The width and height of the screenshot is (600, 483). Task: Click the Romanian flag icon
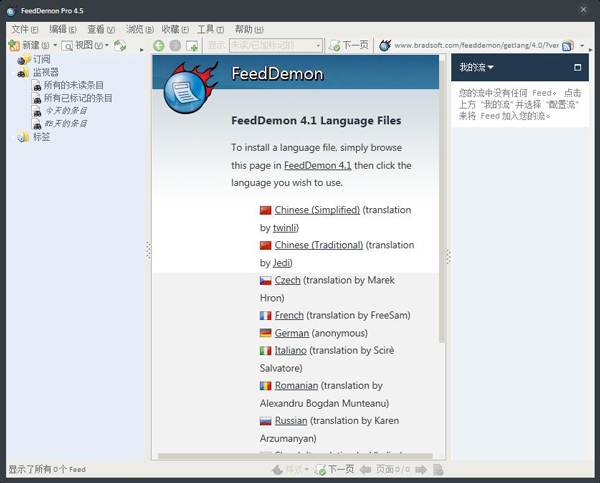(x=266, y=386)
